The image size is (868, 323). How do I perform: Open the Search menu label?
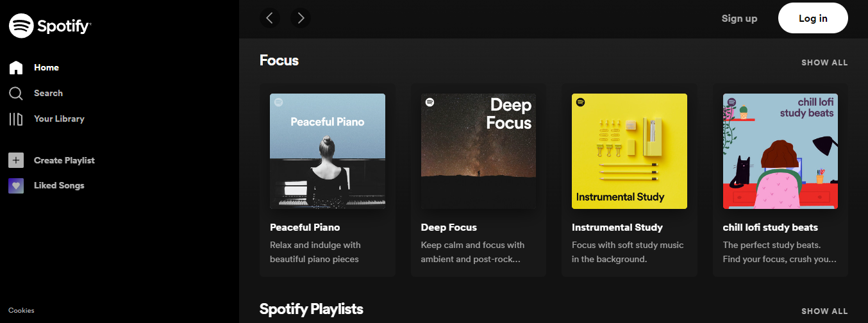tap(48, 93)
